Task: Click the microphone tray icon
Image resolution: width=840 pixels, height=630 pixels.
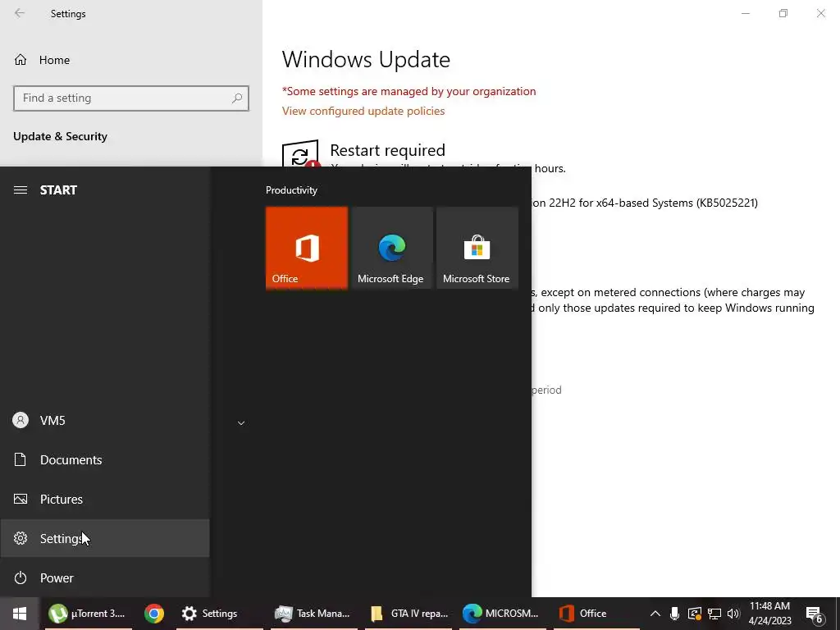Action: pyautogui.click(x=674, y=614)
